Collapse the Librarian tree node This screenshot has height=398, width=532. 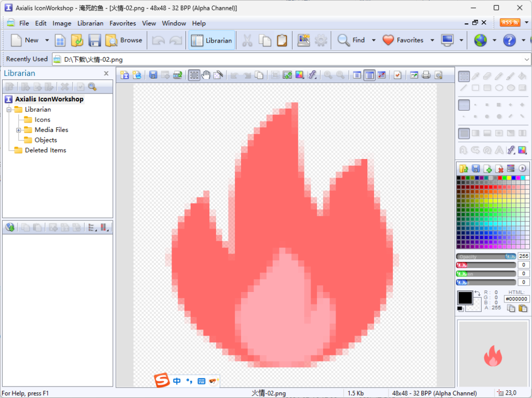tap(9, 110)
